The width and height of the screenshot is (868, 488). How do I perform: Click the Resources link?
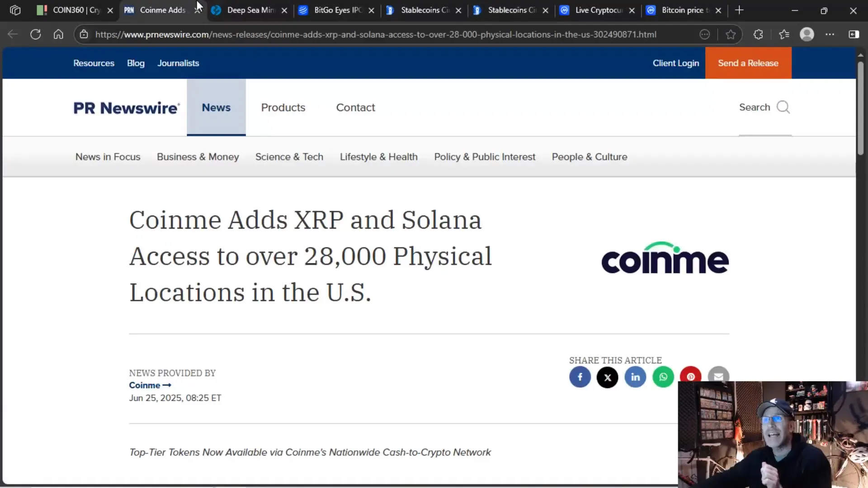tap(94, 63)
